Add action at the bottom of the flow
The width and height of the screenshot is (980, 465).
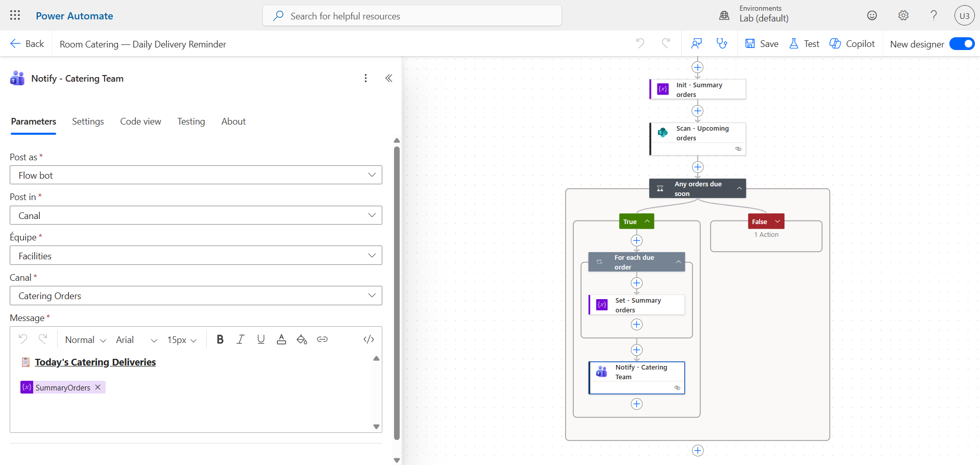click(x=698, y=450)
